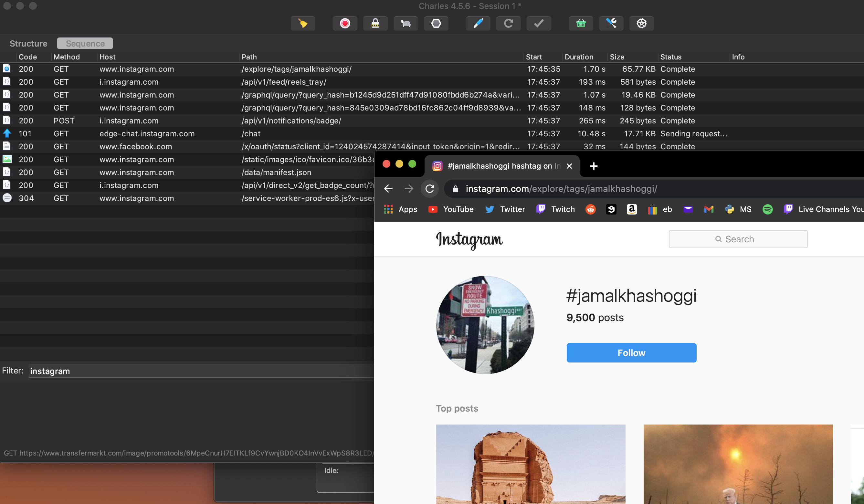Toggle recording with the red record button

tap(345, 23)
